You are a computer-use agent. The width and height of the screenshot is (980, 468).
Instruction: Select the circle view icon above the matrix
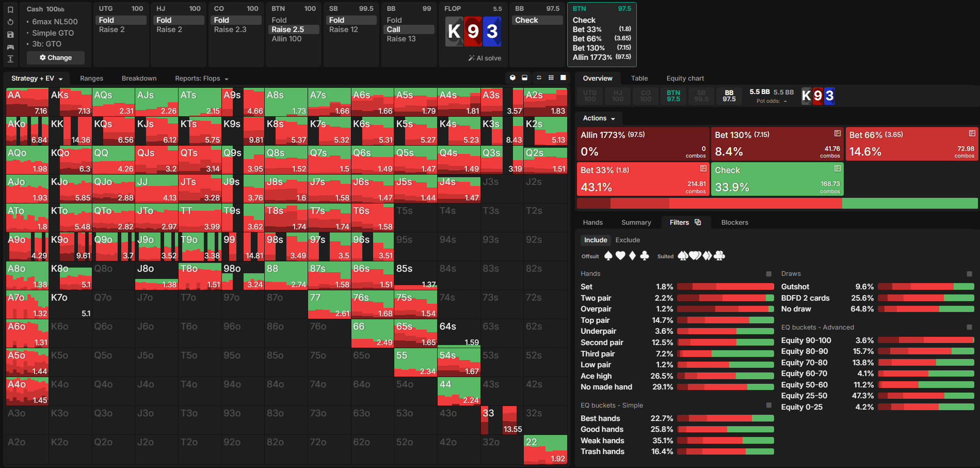(x=512, y=77)
